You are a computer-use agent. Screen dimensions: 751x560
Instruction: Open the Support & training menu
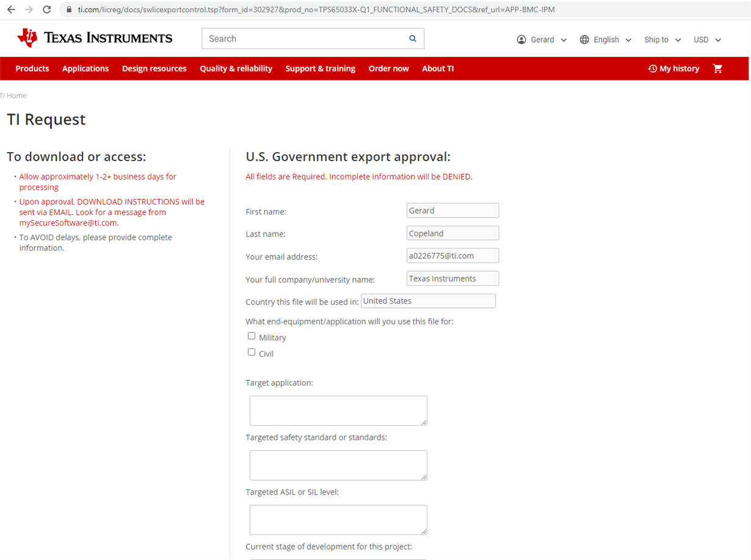click(x=321, y=68)
